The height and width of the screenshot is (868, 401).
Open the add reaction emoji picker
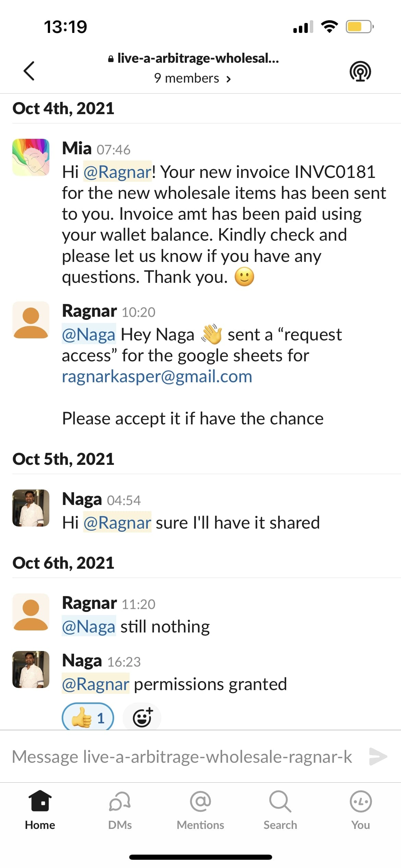[142, 717]
